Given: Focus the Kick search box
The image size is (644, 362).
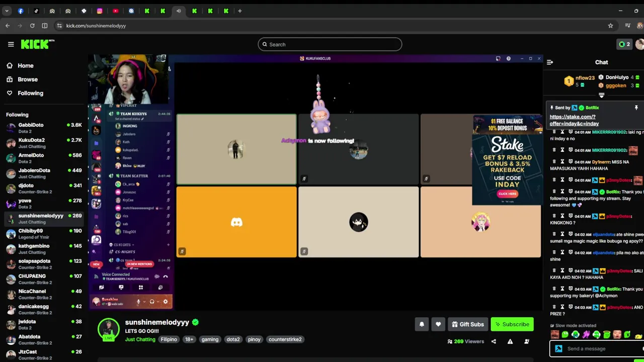Looking at the screenshot, I should (x=330, y=44).
